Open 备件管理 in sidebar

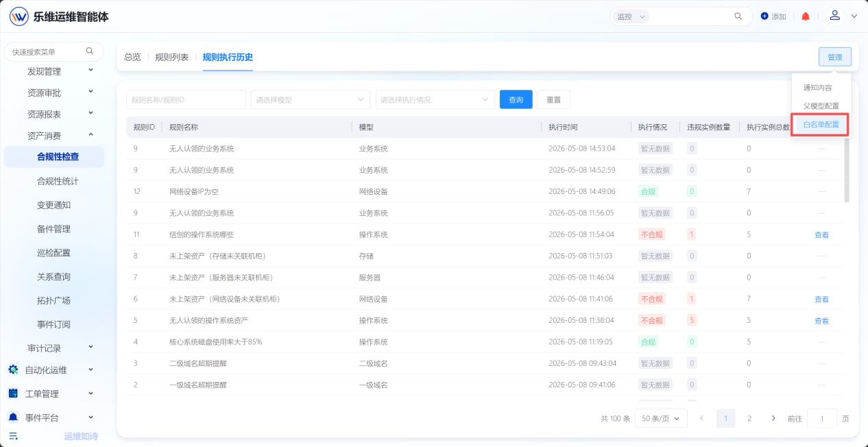pyautogui.click(x=53, y=229)
